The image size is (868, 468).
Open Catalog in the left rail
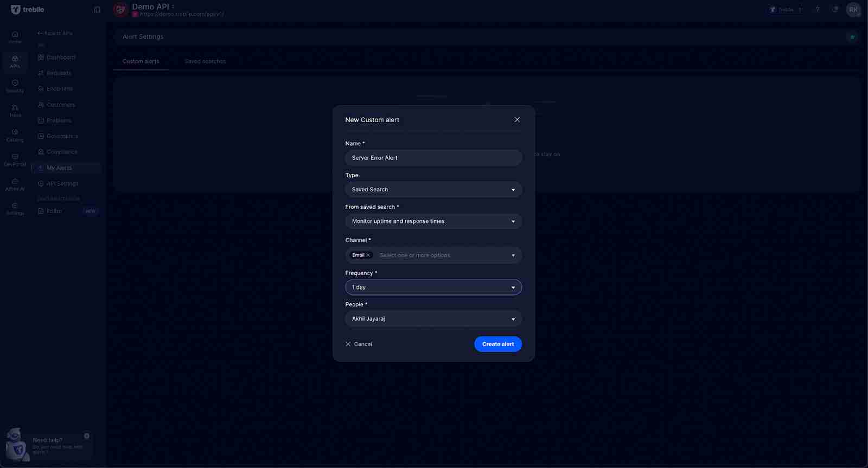click(15, 136)
